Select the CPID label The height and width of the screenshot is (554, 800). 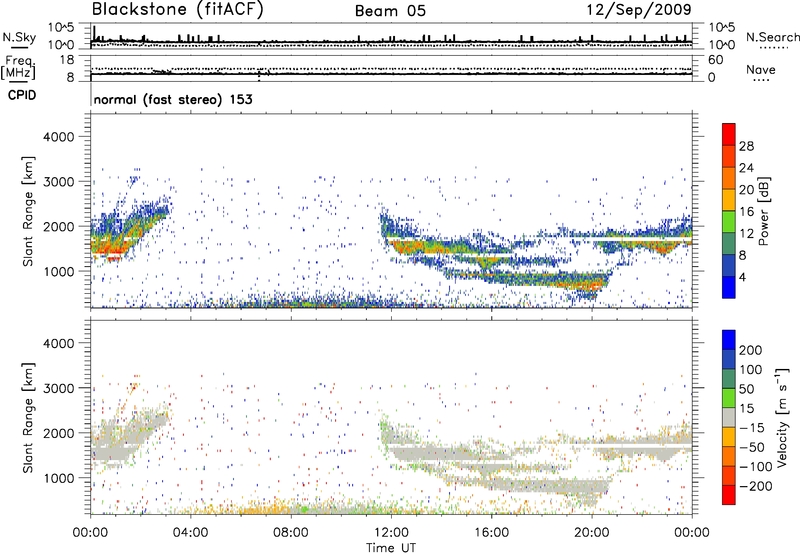[x=22, y=95]
